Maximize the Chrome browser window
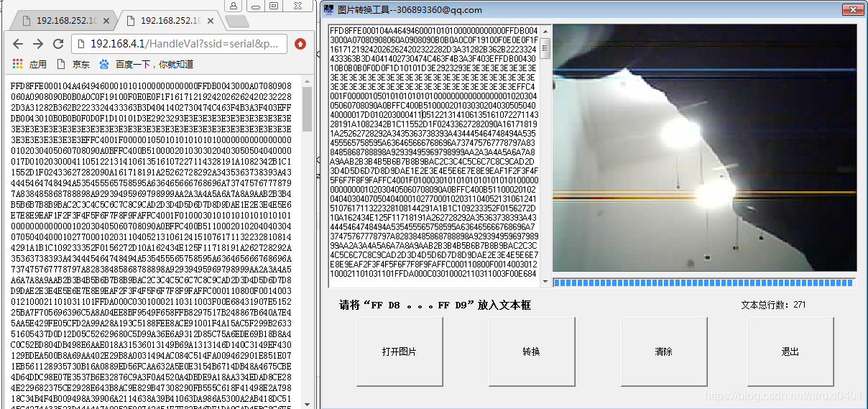The width and height of the screenshot is (868, 409). (x=274, y=6)
